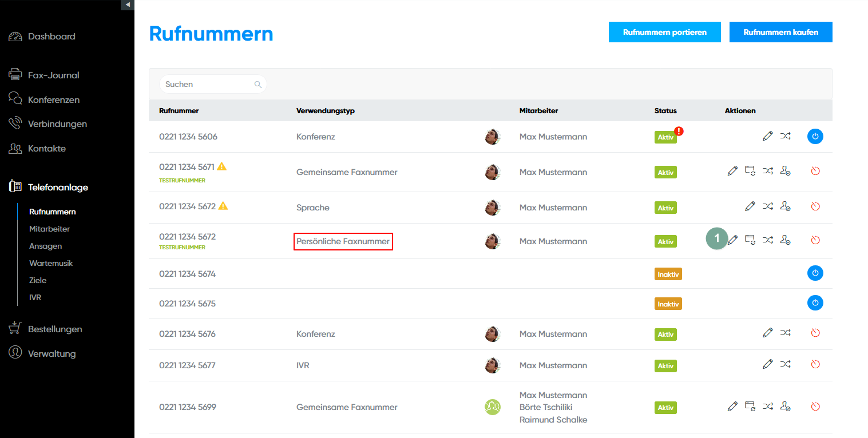
Task: Click the yellow warning triangle next to 0221 1234 5671
Action: click(222, 166)
